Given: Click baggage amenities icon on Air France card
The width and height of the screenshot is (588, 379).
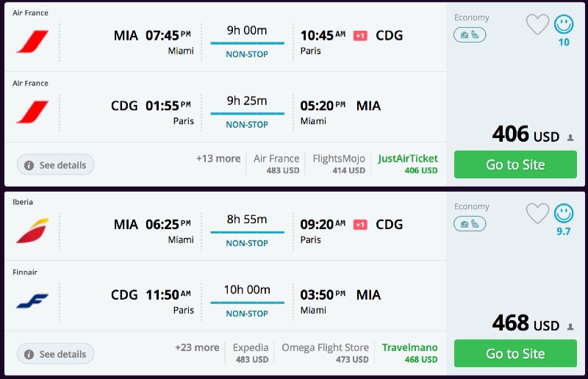Looking at the screenshot, I should 470,35.
